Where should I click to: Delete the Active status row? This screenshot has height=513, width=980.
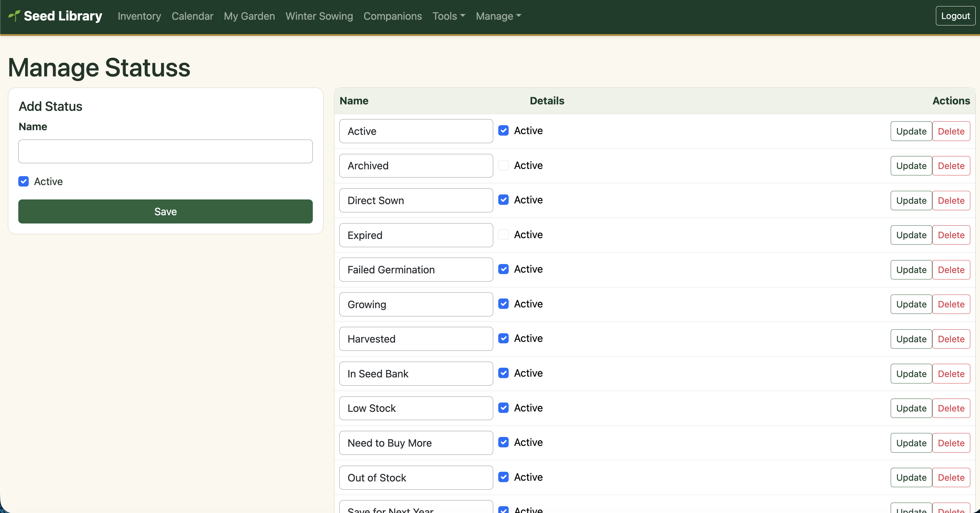[951, 131]
